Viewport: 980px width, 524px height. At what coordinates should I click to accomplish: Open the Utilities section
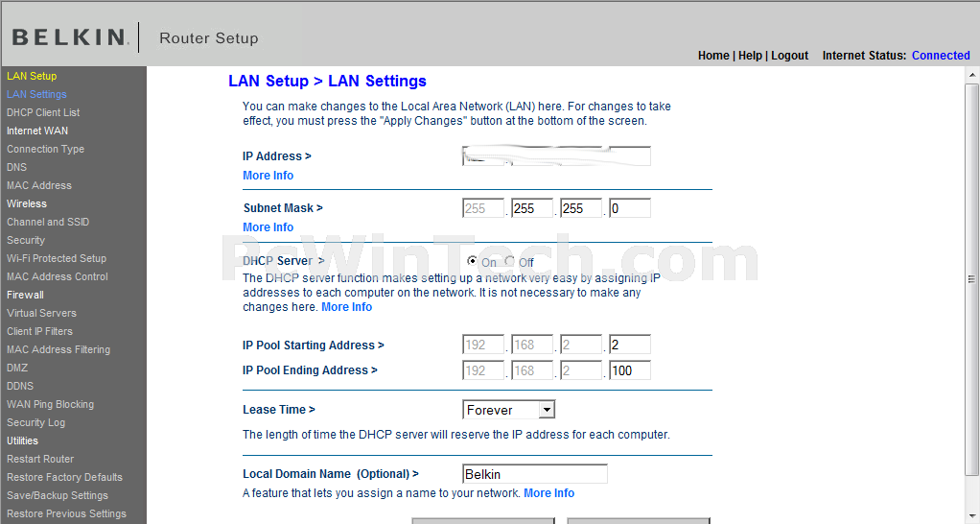(22, 441)
